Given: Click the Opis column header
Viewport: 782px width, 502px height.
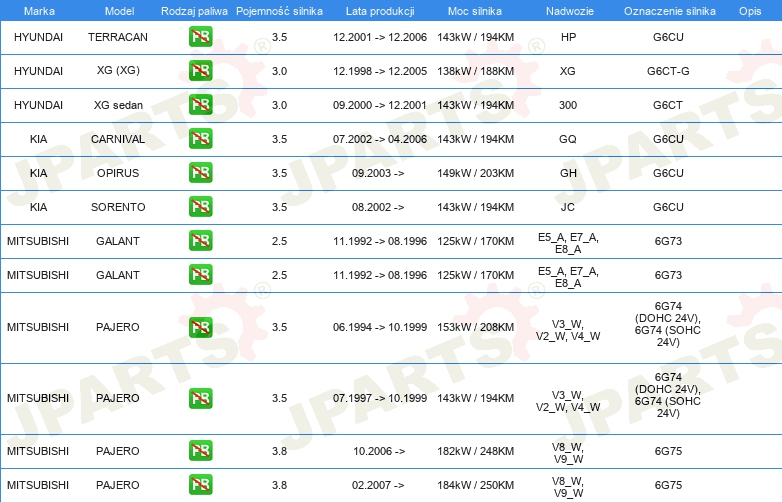Looking at the screenshot, I should coord(750,11).
